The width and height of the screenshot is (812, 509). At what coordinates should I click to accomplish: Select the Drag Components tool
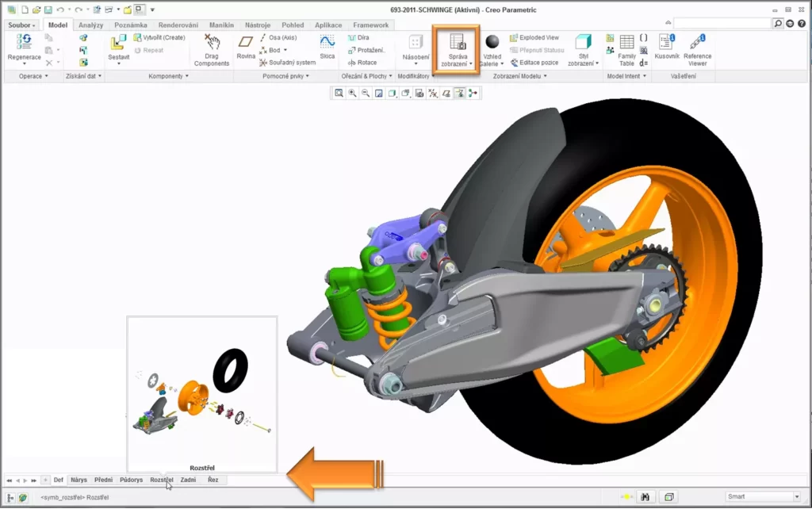point(211,50)
